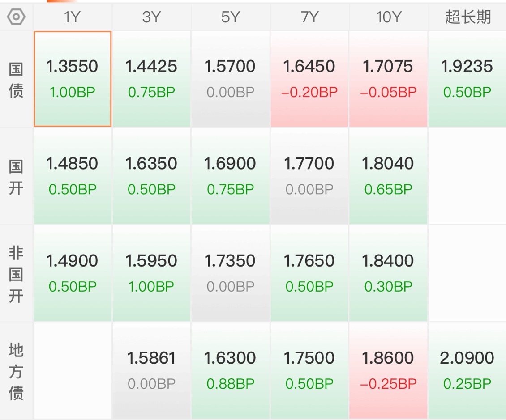Screen dimensions: 506x420
Task: Select the 5Y column header
Action: point(231,17)
